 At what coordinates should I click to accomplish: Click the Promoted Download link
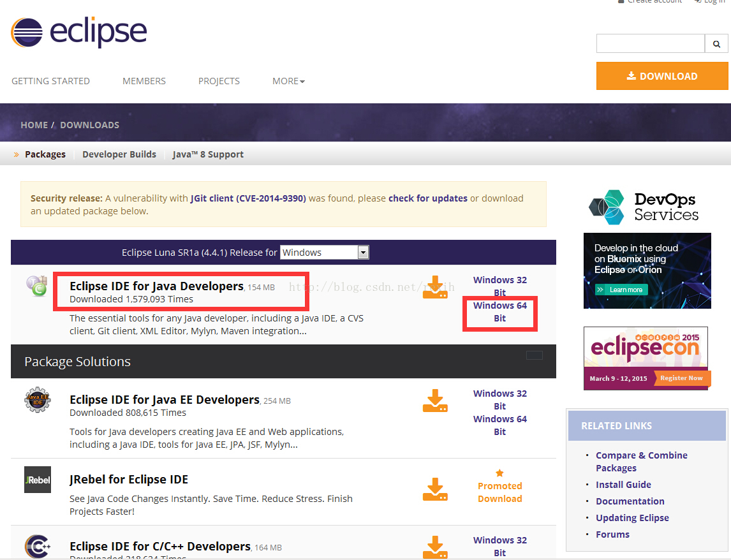pos(499,492)
